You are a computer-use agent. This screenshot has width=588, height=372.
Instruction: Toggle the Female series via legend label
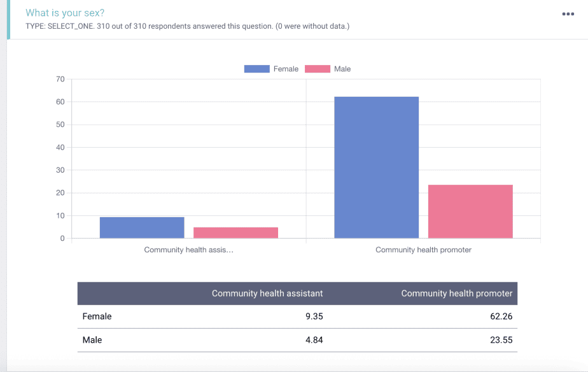click(286, 69)
